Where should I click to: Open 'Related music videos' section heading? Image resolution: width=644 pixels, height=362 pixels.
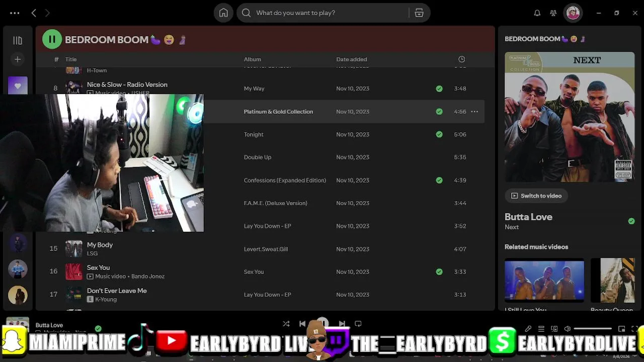tap(536, 247)
